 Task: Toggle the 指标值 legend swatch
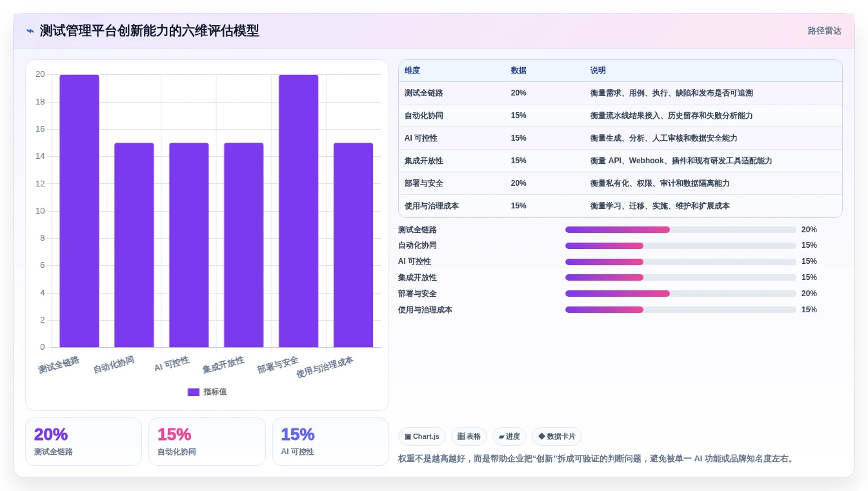[x=194, y=392]
